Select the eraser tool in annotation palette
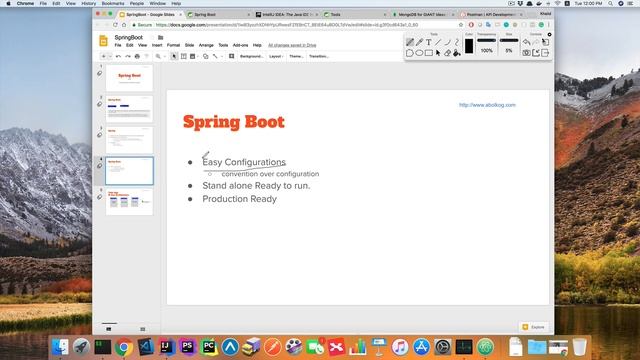 pyautogui.click(x=447, y=53)
